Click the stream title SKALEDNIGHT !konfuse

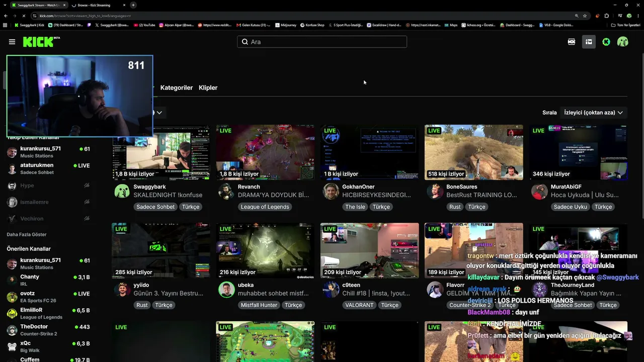click(x=168, y=195)
